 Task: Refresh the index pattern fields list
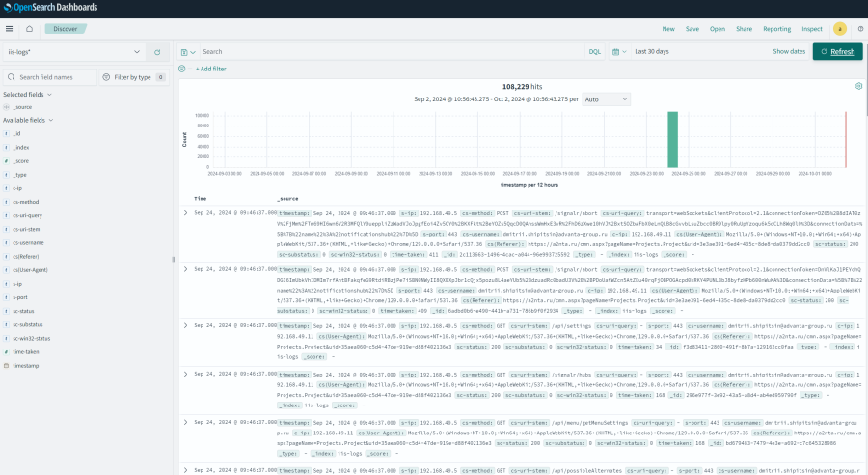pyautogui.click(x=157, y=52)
